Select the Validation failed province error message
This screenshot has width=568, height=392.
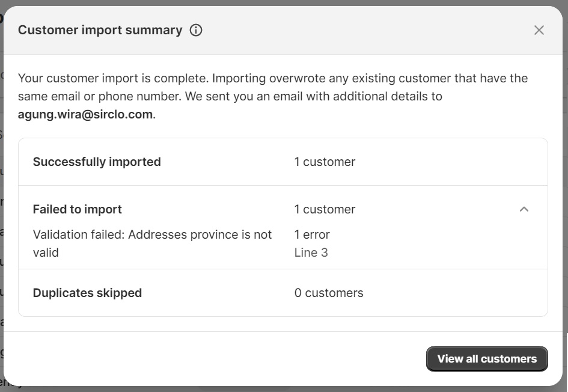tap(152, 243)
